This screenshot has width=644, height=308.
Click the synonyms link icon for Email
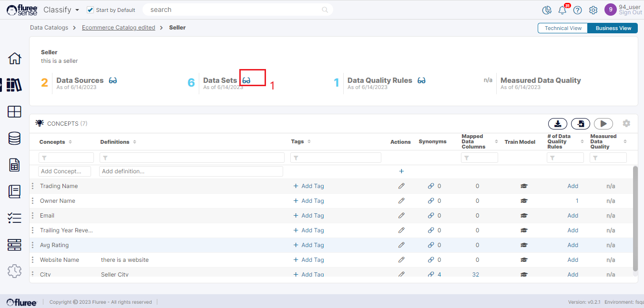coord(431,216)
